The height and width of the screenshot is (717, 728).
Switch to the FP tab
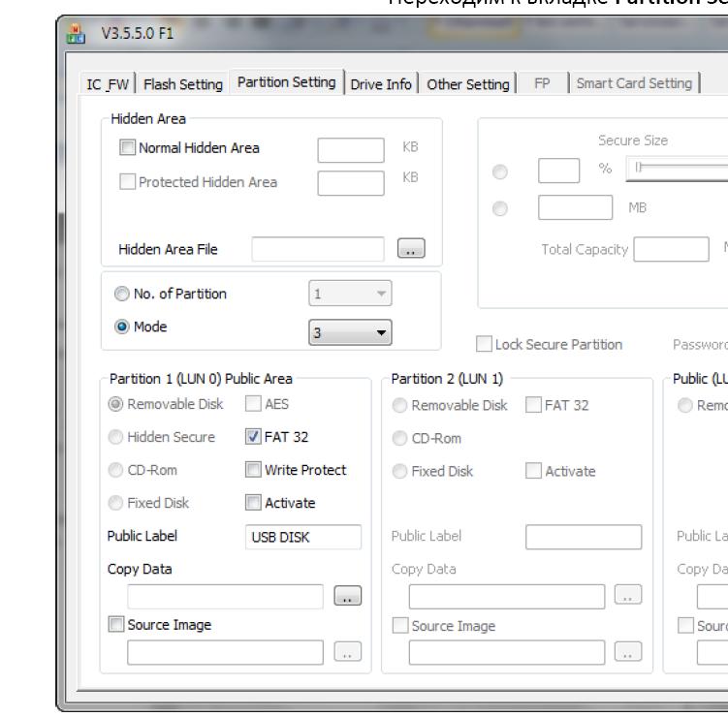click(542, 83)
